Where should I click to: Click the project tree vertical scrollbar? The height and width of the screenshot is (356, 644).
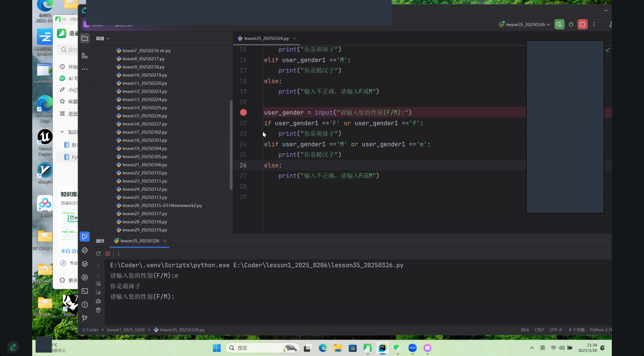pos(231,145)
